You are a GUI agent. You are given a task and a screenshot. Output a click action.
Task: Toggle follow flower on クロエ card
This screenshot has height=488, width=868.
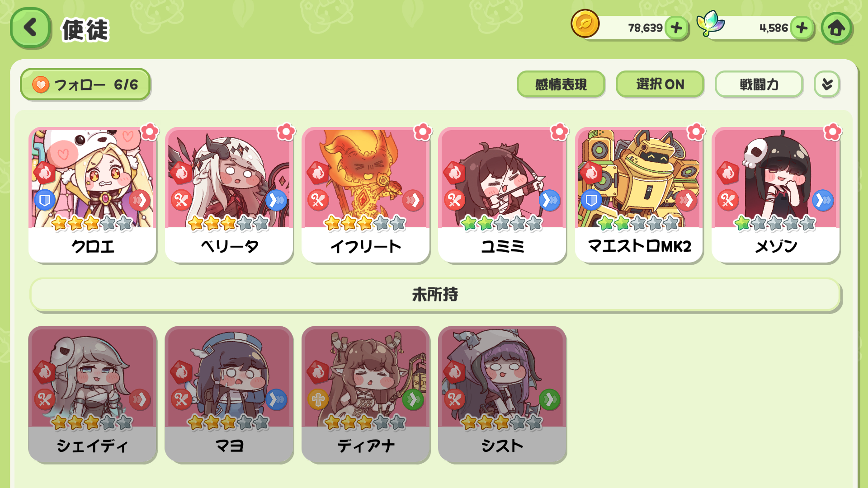point(150,132)
